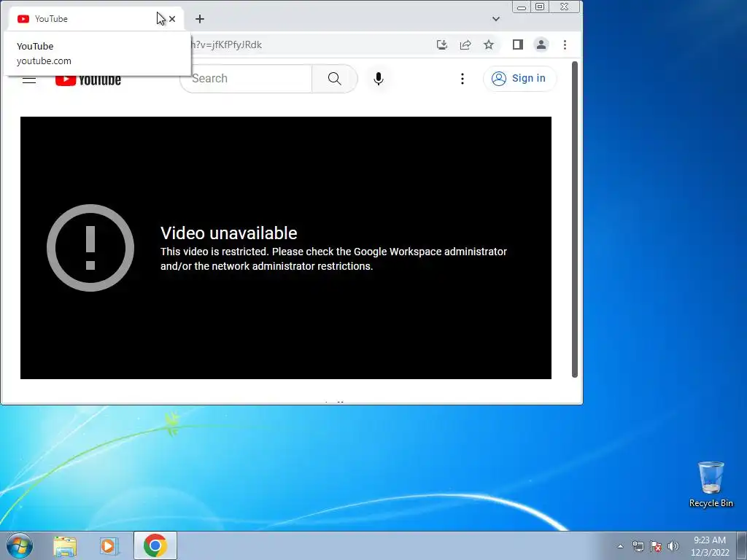747x560 pixels.
Task: Toggle Chrome side panel
Action: [x=518, y=44]
